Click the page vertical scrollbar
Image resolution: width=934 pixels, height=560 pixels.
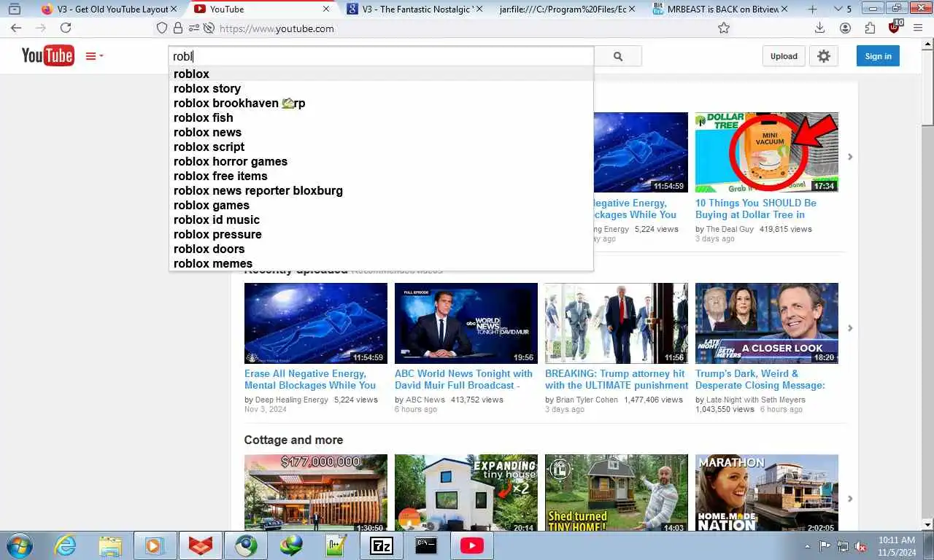[927, 284]
